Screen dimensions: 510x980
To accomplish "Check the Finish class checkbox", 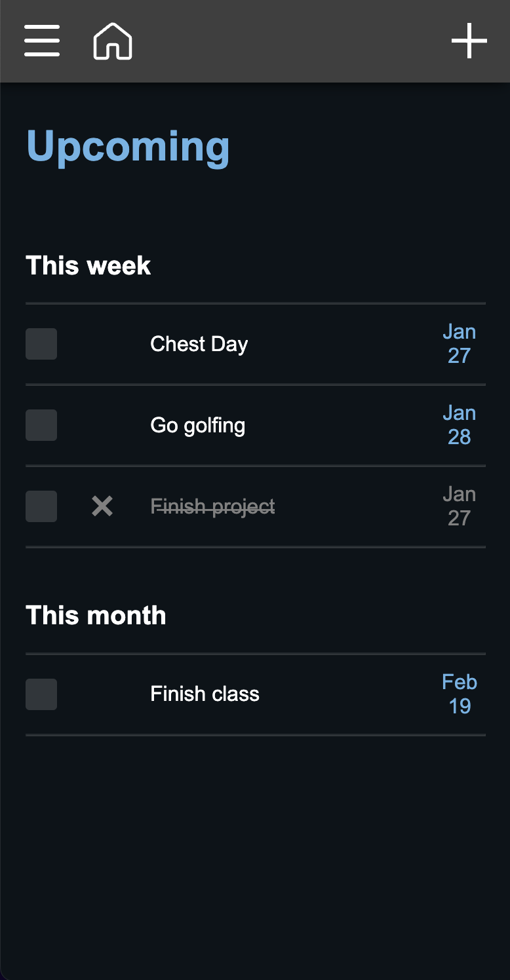I will tap(41, 694).
